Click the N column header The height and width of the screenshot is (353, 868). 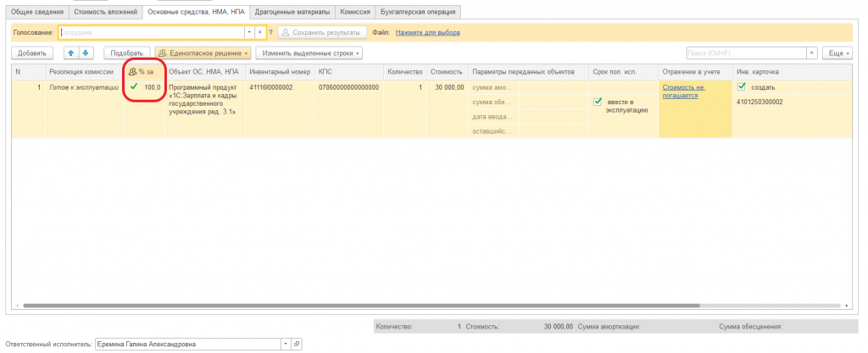(29, 72)
